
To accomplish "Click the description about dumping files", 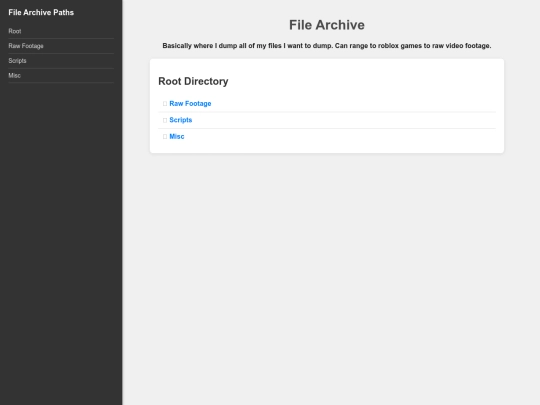I will pyautogui.click(x=326, y=46).
